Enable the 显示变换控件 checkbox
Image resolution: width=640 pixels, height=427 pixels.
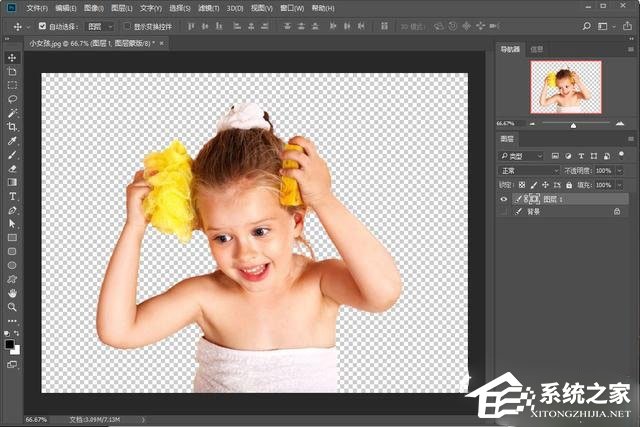126,27
